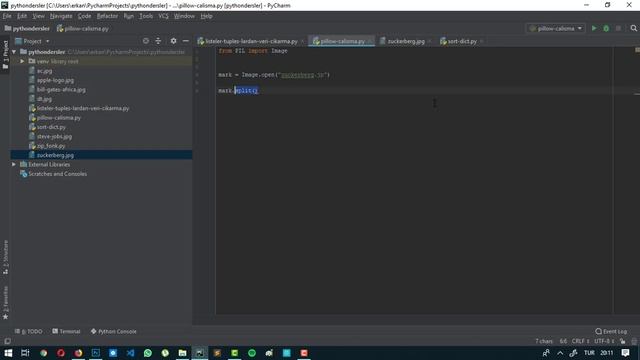This screenshot has height=360, width=640.
Task: Click the locate/scroll-from-source target icon in Project panel
Action: click(x=146, y=41)
